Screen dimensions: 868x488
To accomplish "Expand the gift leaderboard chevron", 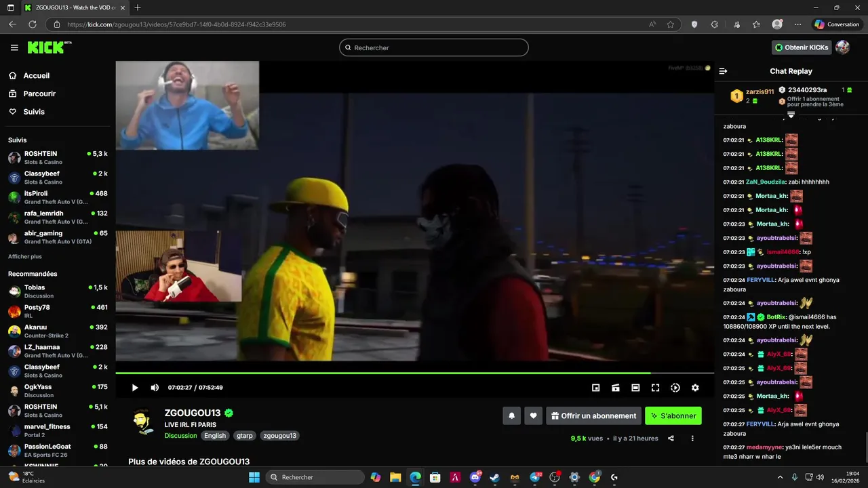I will tap(791, 115).
